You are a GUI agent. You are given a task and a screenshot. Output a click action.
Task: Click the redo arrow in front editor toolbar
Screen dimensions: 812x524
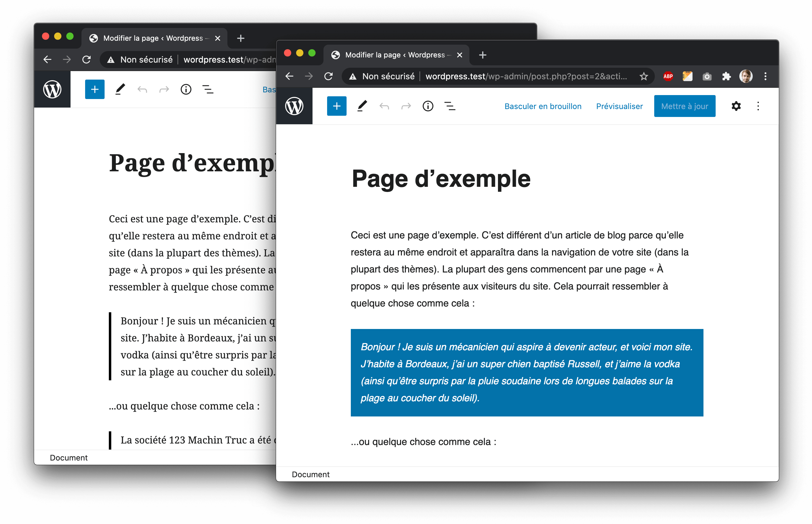pyautogui.click(x=406, y=107)
